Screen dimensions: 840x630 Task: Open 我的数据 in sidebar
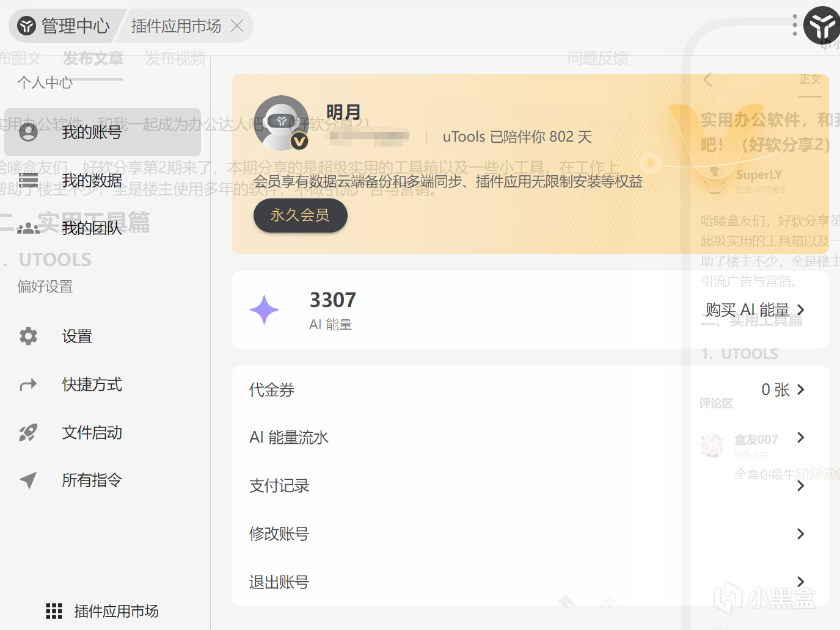[103, 180]
